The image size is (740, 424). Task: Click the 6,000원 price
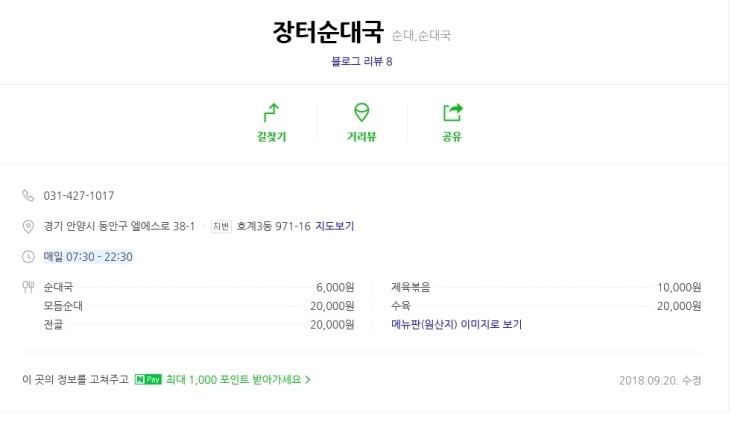(x=335, y=287)
